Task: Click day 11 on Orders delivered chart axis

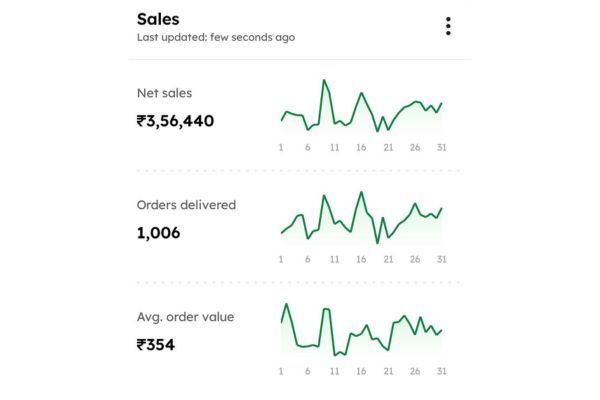Action: [334, 260]
